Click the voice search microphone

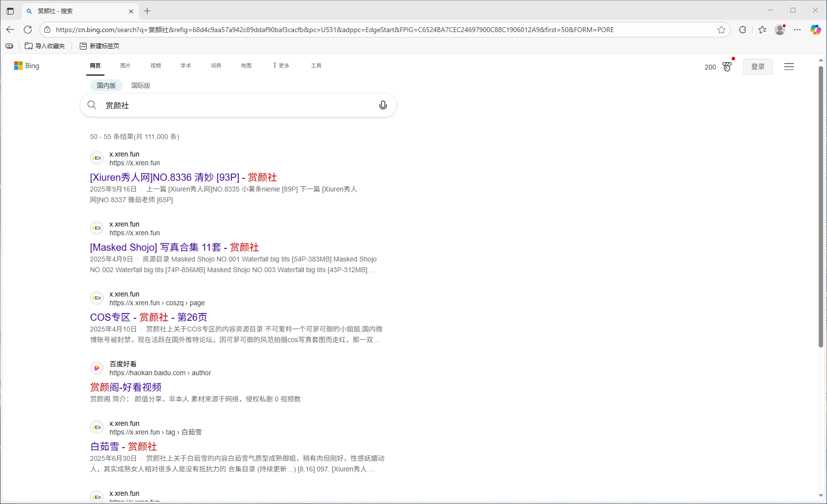[x=383, y=105]
